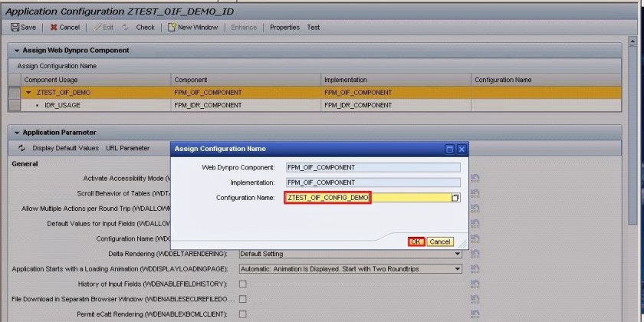The width and height of the screenshot is (644, 322).
Task: Click OK in the Assign Configuration Name dialog
Action: (x=416, y=242)
